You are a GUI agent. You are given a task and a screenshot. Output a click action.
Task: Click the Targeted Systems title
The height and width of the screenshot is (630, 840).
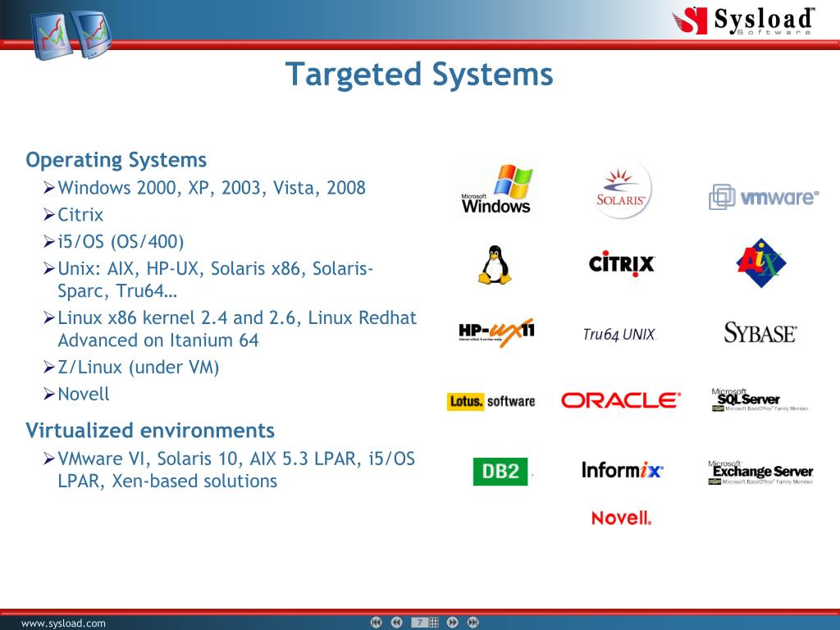419,74
